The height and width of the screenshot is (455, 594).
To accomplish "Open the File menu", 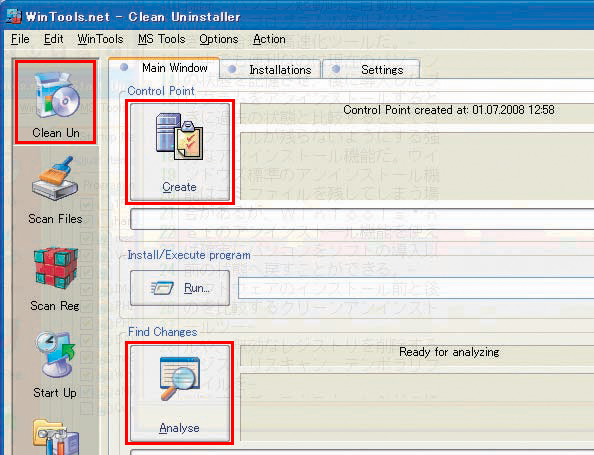I will coord(20,39).
